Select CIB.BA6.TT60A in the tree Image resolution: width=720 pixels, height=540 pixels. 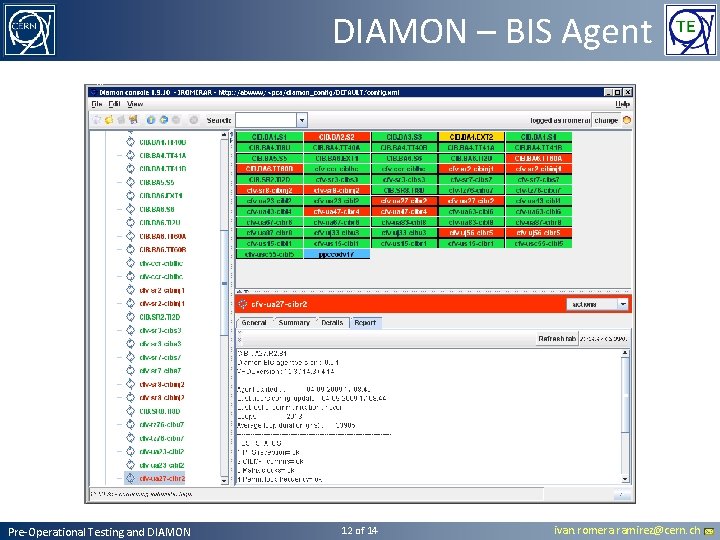point(163,236)
